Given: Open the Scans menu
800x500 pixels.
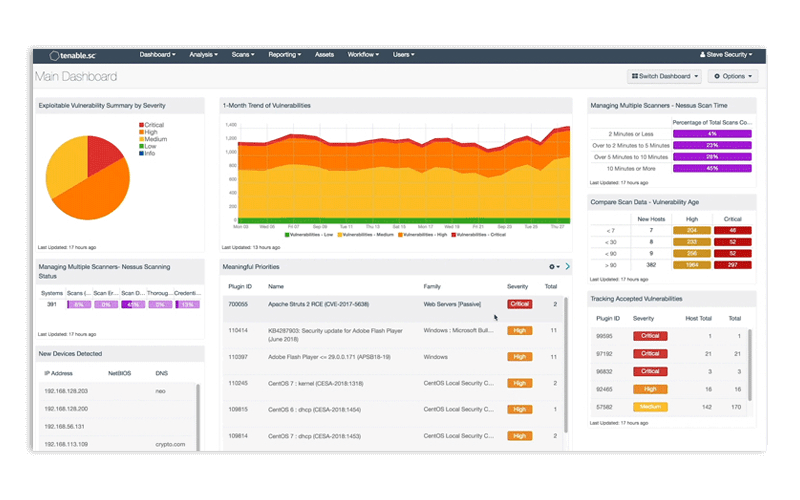Looking at the screenshot, I should [245, 55].
